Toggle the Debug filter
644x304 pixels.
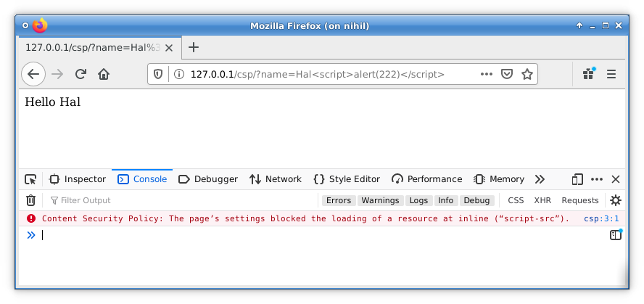[477, 200]
